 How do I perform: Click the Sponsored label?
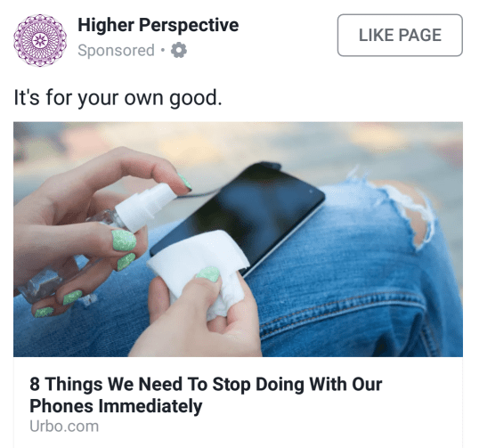116,51
